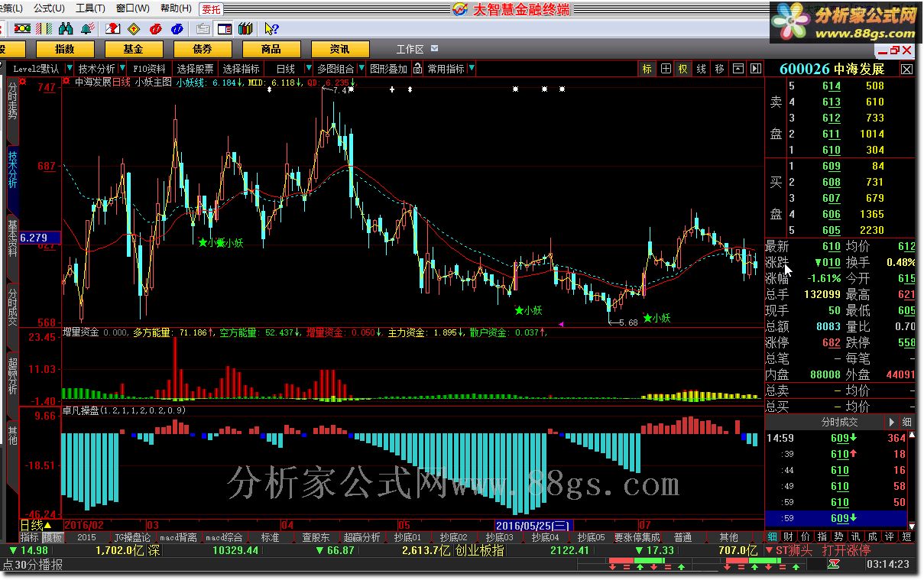Screen dimensions: 924x580
Task: Close the 600026 quote side panel
Action: pyautogui.click(x=906, y=69)
